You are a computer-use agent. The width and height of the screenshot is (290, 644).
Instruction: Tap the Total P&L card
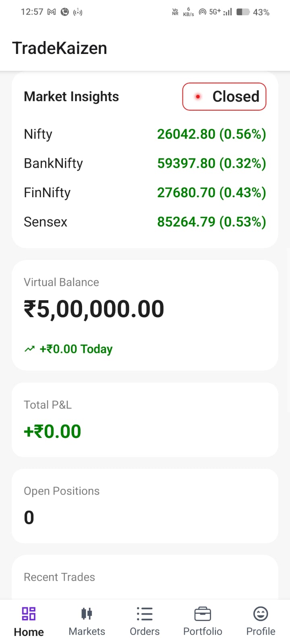145,419
